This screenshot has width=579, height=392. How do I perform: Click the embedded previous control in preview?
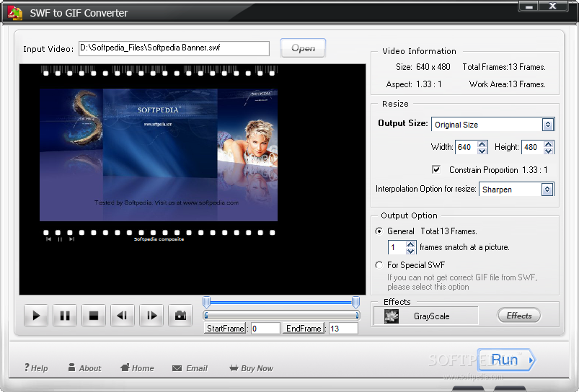click(48, 239)
